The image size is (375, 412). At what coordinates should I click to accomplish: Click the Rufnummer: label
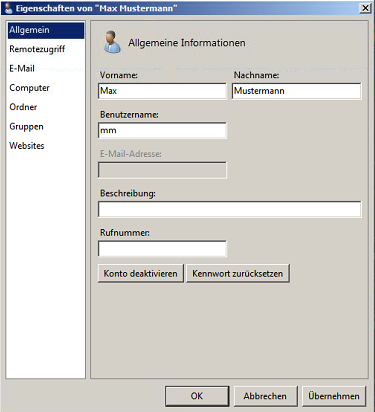125,233
